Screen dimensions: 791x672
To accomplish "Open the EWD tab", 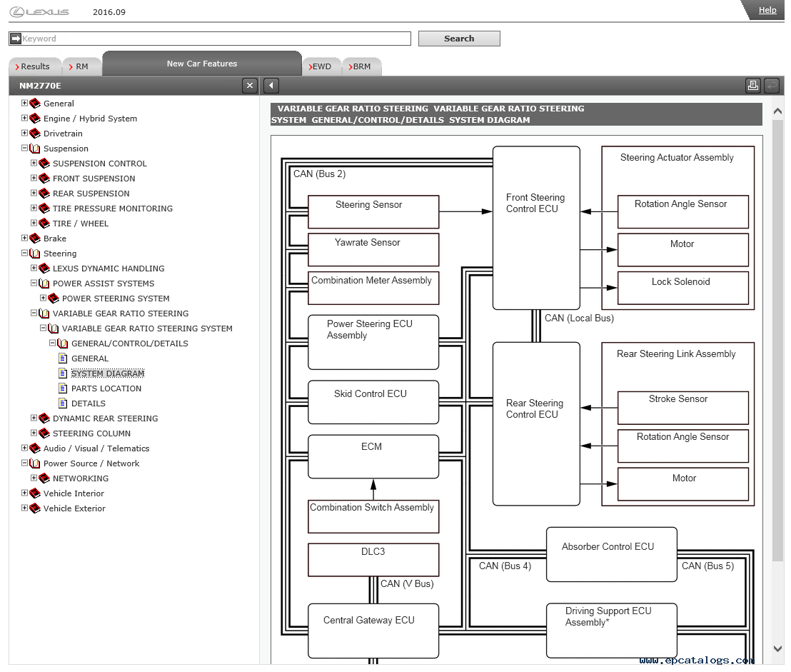I will 321,66.
